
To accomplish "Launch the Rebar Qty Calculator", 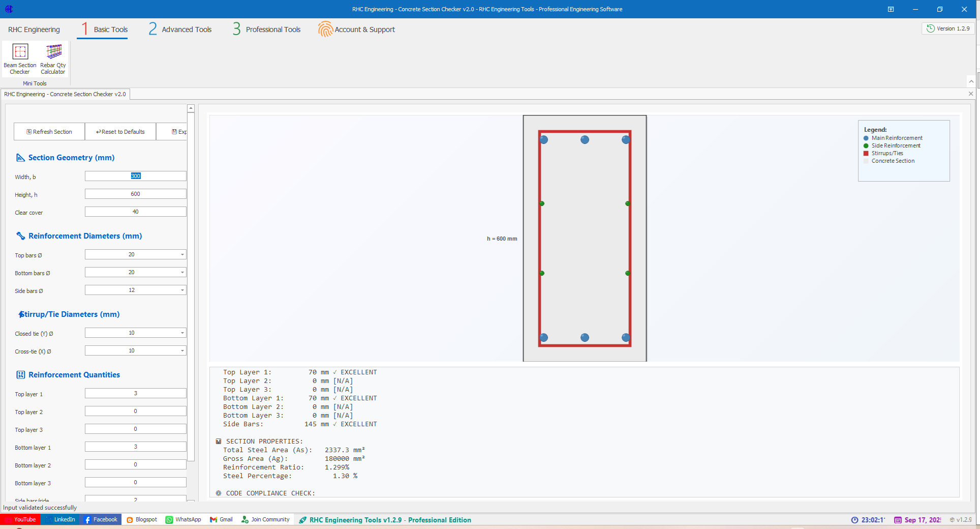I will (53, 58).
